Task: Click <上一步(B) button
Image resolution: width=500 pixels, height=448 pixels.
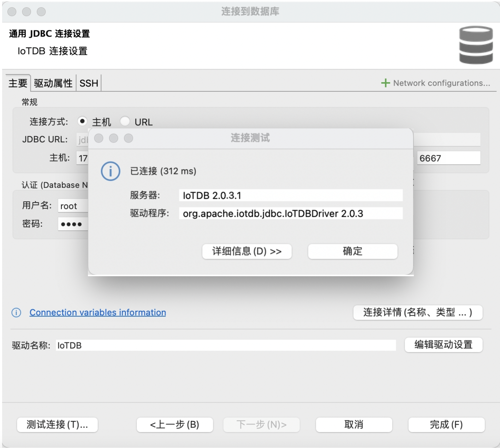Action: coord(175,425)
